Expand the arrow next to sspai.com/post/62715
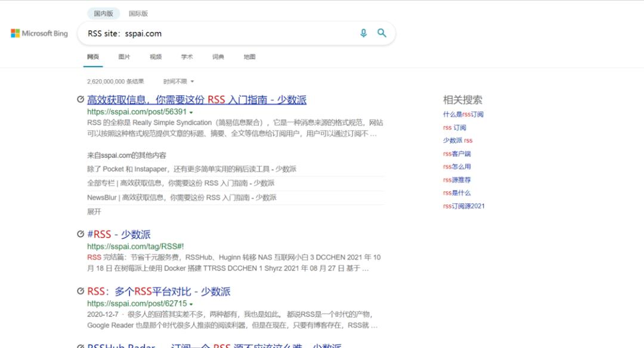 [x=191, y=304]
